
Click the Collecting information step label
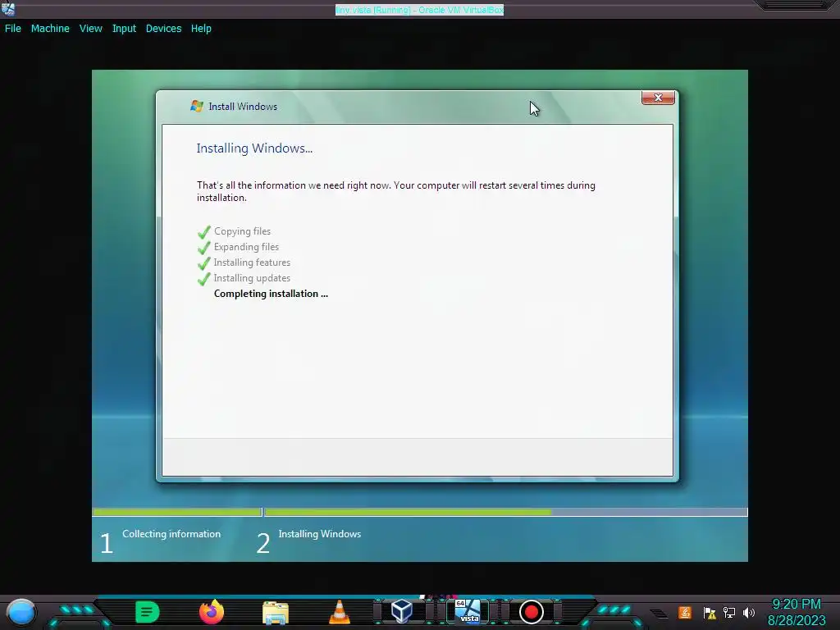point(171,533)
